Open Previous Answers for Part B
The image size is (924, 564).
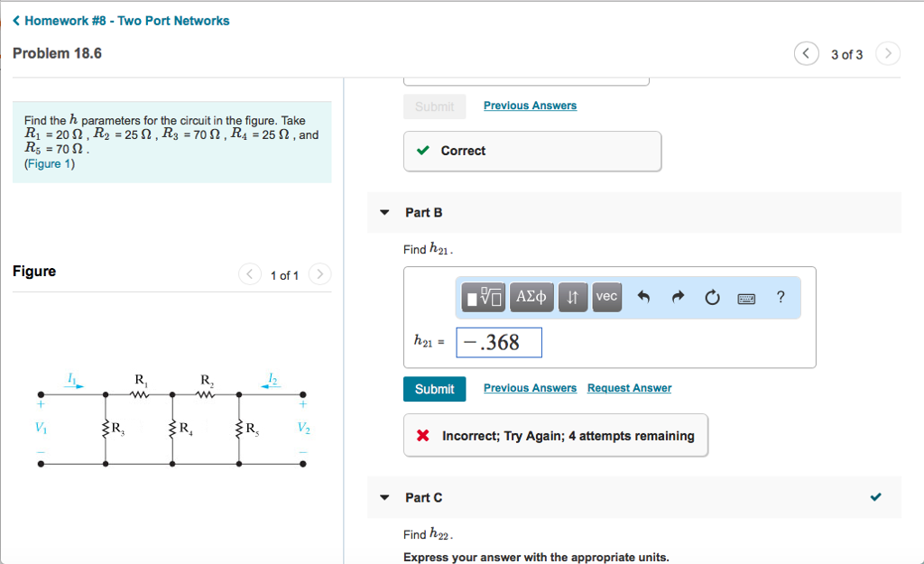click(x=530, y=388)
